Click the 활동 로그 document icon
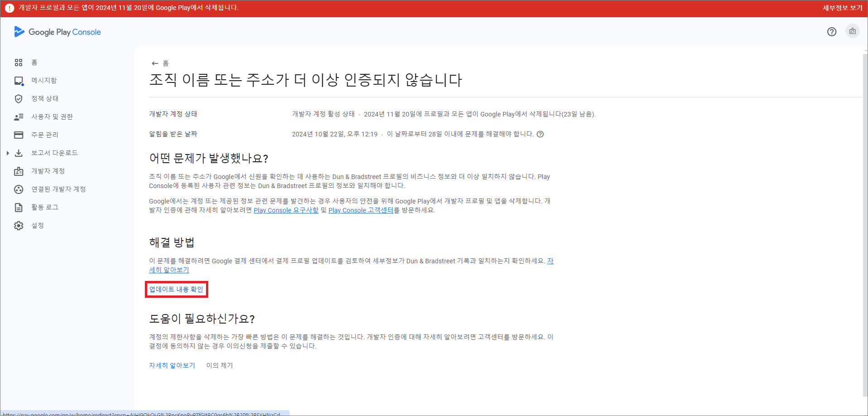Image resolution: width=868 pixels, height=416 pixels. click(x=19, y=208)
